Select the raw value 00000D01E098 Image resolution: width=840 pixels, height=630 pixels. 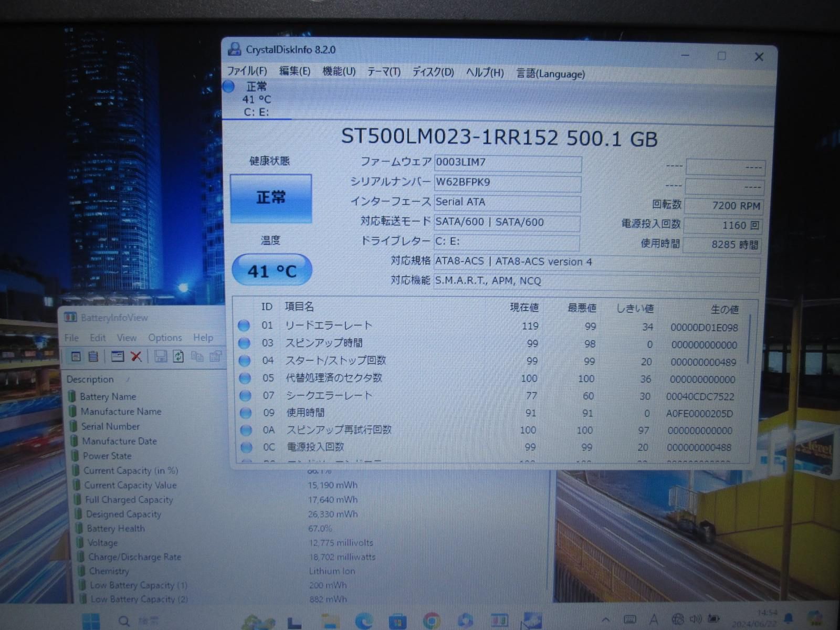[x=704, y=328]
